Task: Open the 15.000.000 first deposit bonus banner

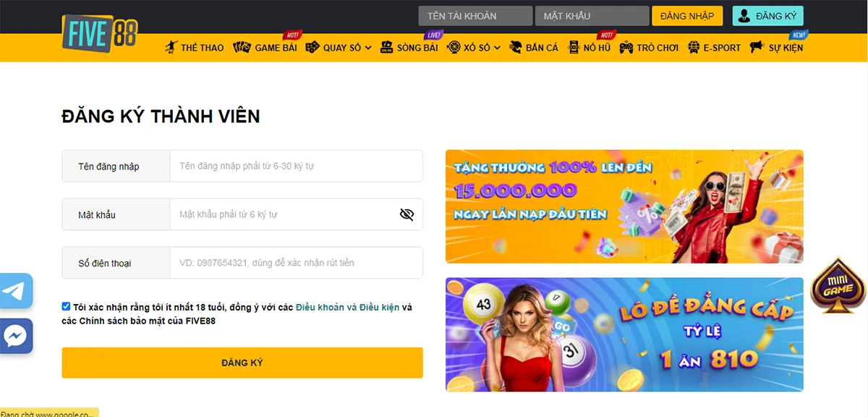Action: point(624,206)
